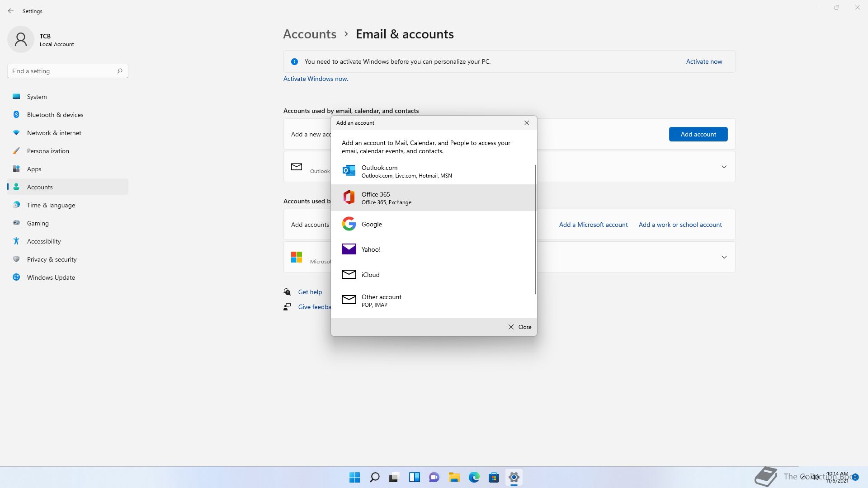Select the Outlook.com account option
This screenshot has width=868, height=488.
(433, 171)
